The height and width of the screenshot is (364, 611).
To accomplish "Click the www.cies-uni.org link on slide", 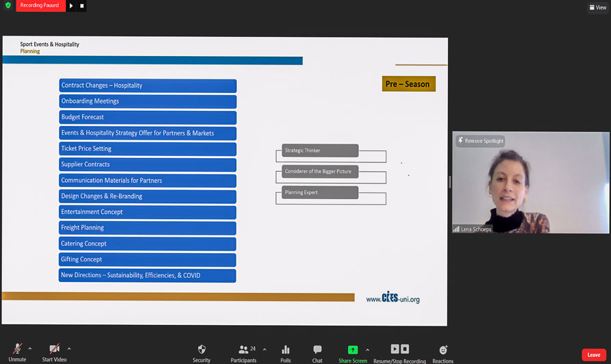I will click(392, 298).
